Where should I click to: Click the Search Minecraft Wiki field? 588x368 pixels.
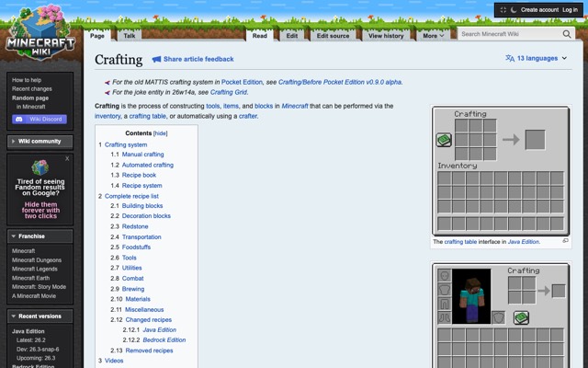point(510,34)
